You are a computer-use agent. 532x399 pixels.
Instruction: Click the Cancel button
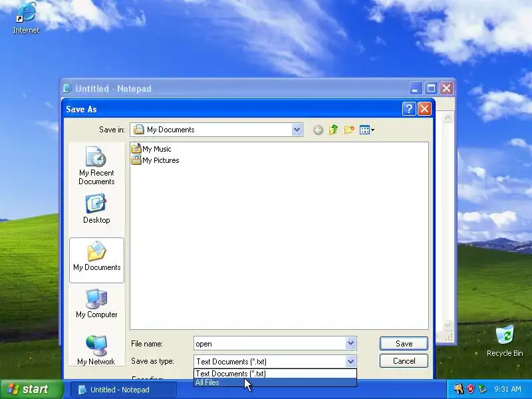coord(404,361)
